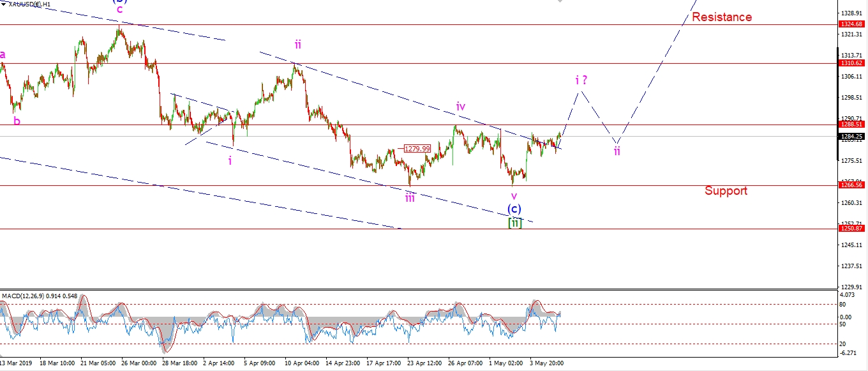The image size is (868, 371).
Task: Click the 1250.87 red price axis tag
Action: (x=851, y=229)
